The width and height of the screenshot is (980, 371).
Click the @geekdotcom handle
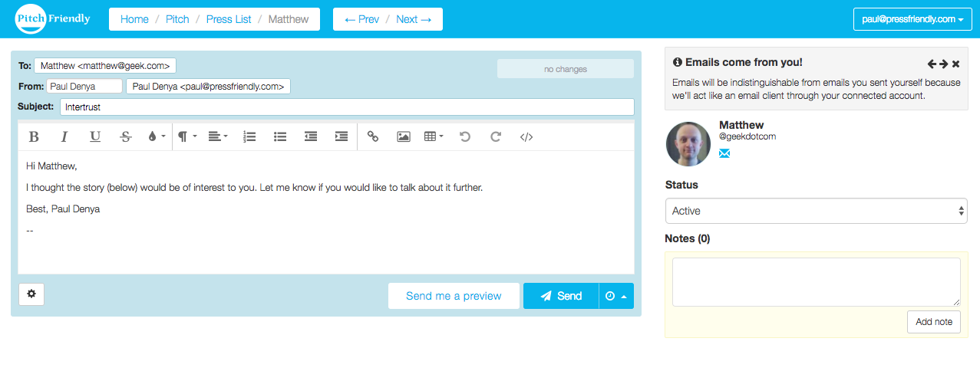pos(747,136)
